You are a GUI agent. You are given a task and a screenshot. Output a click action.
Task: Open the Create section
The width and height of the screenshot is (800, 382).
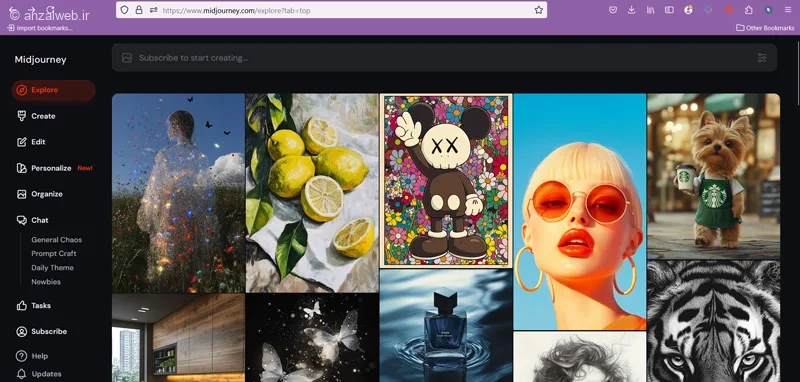tap(36, 116)
